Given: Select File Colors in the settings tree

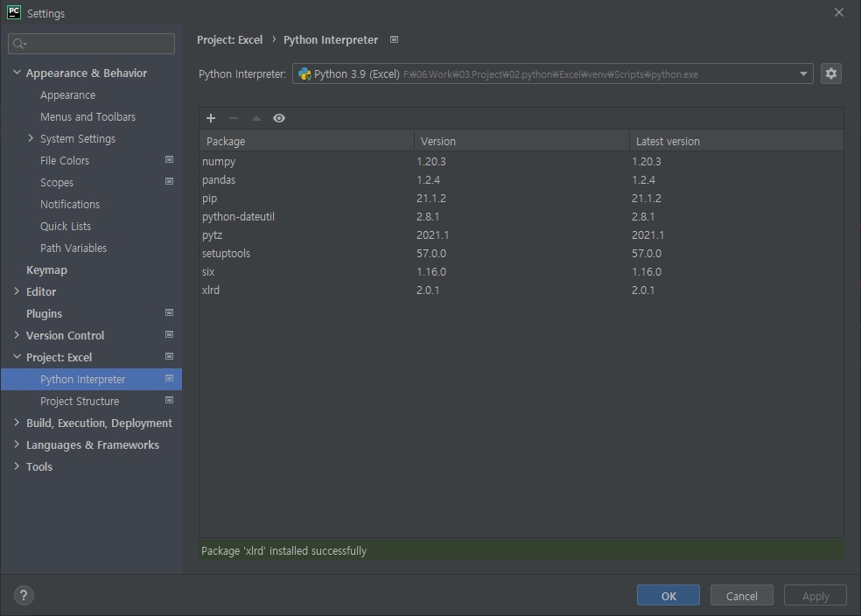Looking at the screenshot, I should point(64,160).
